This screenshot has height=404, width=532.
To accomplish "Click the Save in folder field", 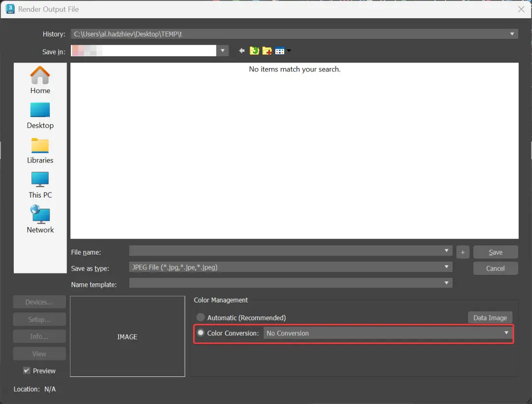I will (x=143, y=51).
